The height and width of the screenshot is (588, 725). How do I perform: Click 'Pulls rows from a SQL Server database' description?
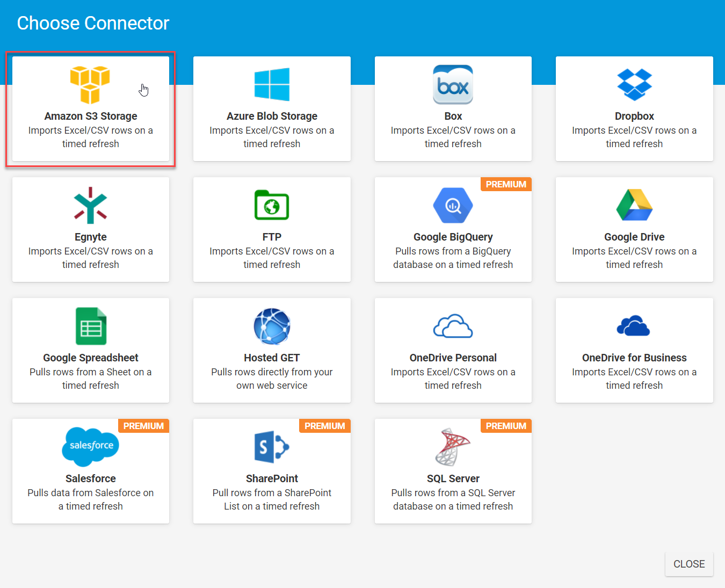(x=453, y=499)
